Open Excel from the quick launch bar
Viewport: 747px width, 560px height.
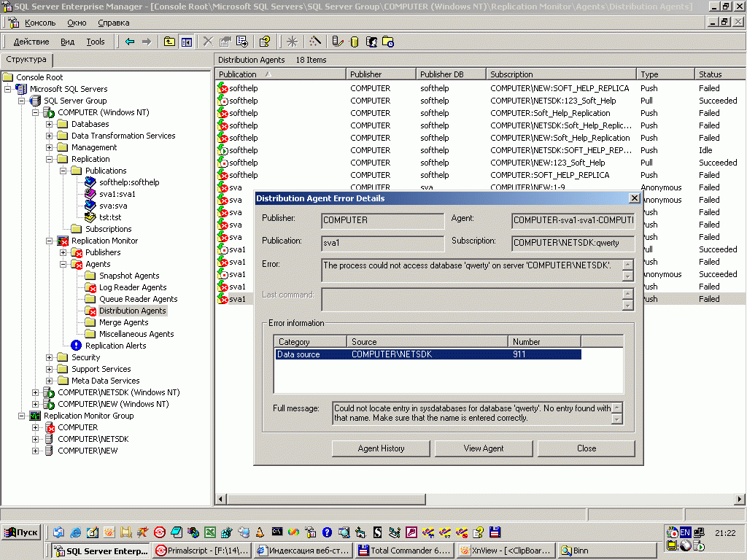209,532
